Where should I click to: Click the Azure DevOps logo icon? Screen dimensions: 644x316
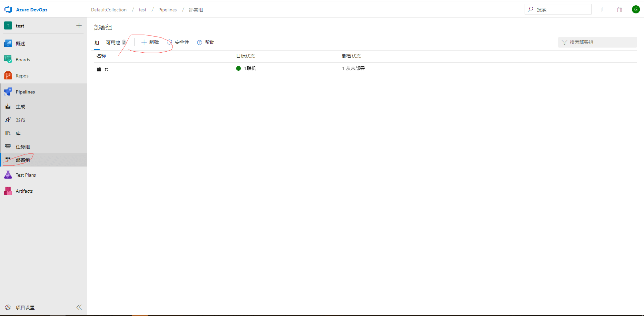click(x=8, y=10)
